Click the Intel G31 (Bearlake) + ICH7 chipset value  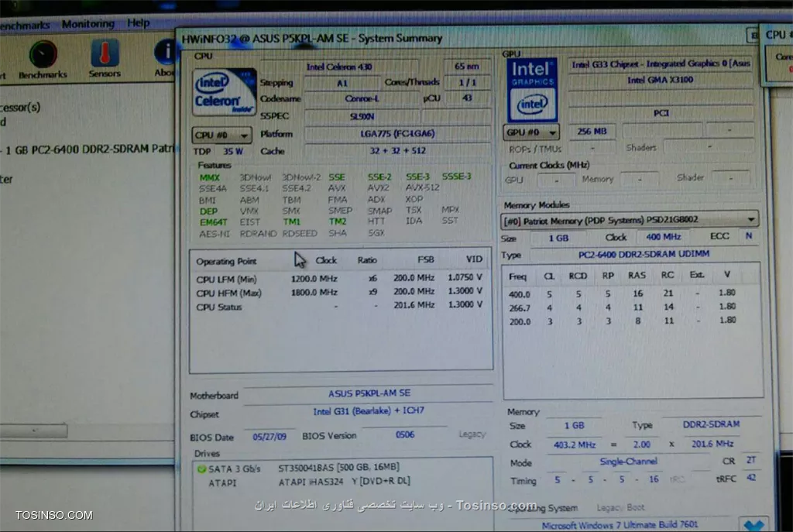click(x=368, y=411)
